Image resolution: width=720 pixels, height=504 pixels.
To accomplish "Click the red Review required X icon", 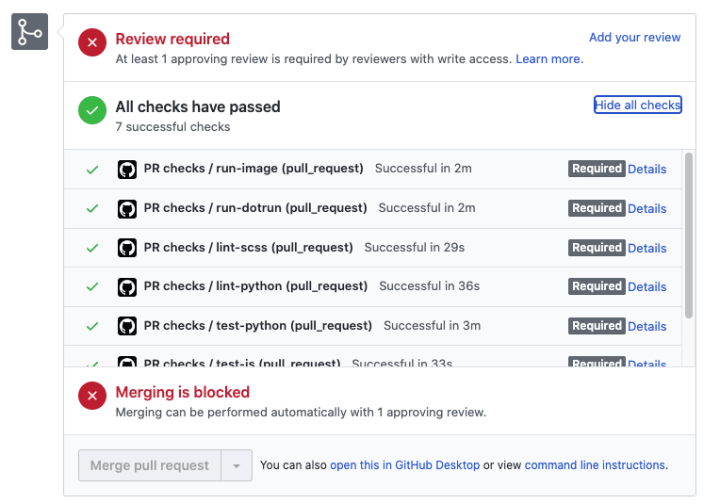I will (93, 42).
